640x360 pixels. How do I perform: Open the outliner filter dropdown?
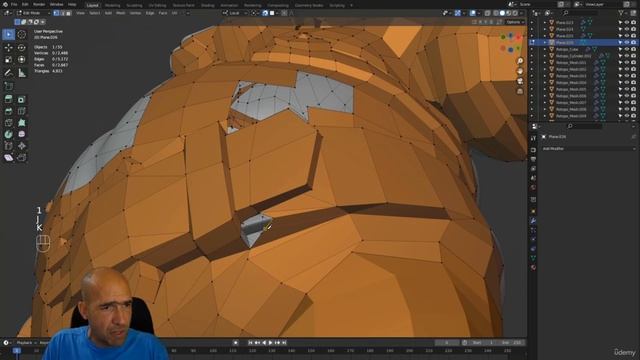pos(623,13)
